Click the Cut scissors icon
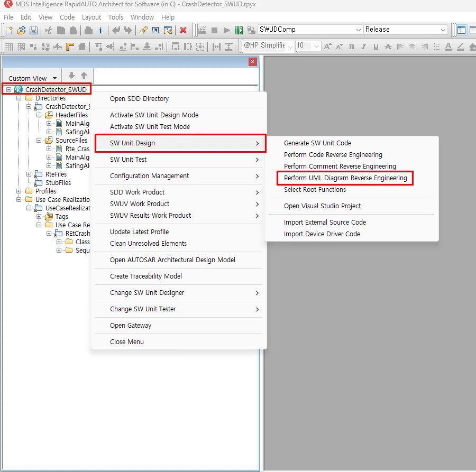 pyautogui.click(x=49, y=30)
